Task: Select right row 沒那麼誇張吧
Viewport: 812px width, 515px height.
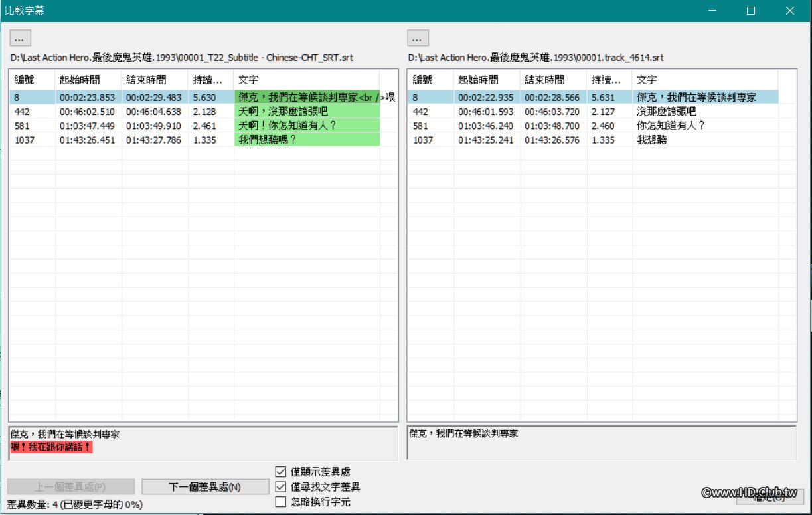Action: tap(593, 112)
